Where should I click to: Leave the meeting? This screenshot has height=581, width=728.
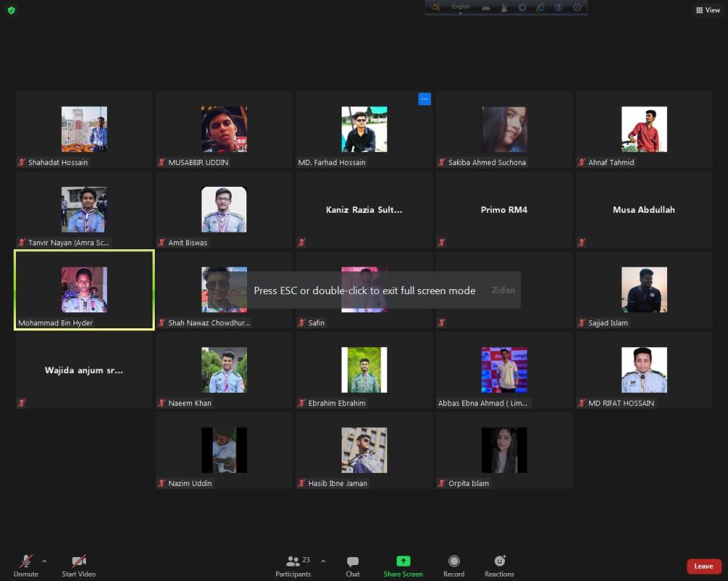tap(703, 566)
